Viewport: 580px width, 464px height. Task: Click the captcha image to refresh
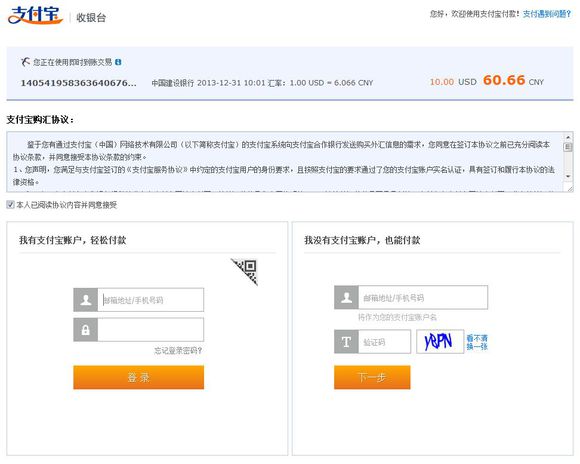click(x=440, y=342)
